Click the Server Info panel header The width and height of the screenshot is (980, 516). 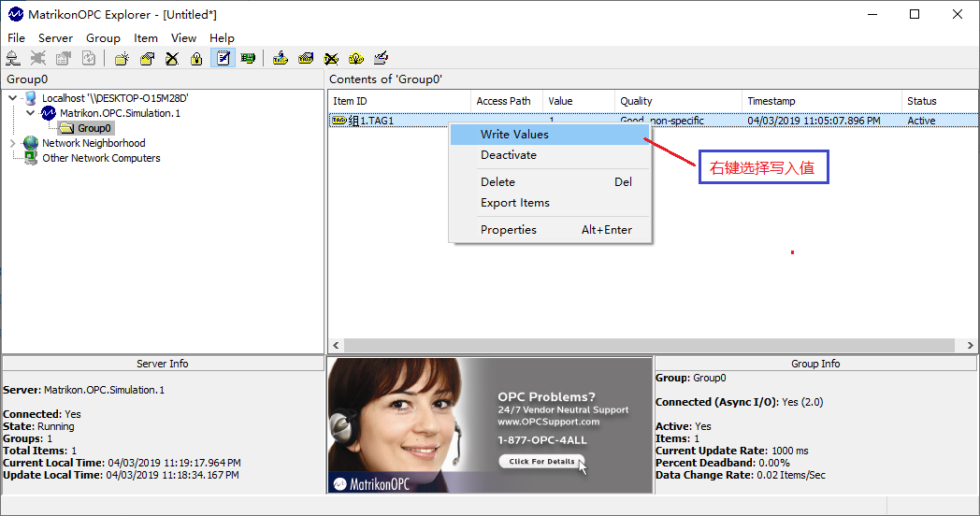[163, 364]
